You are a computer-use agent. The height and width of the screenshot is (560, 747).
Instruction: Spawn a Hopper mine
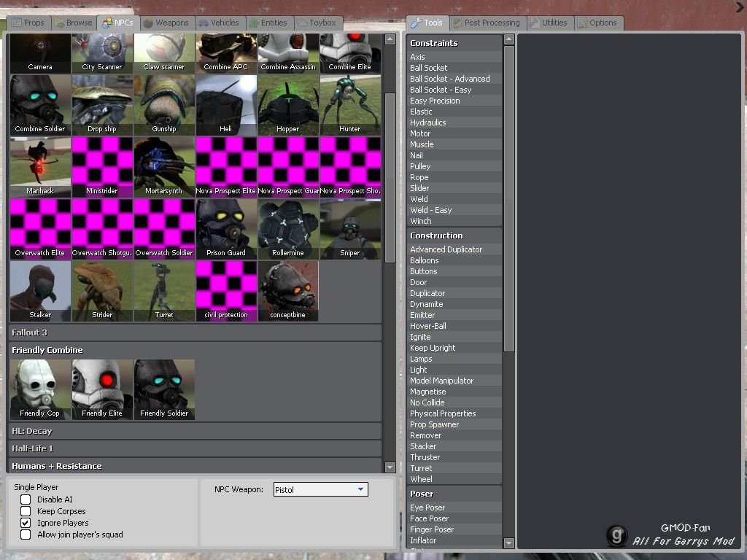tap(287, 105)
